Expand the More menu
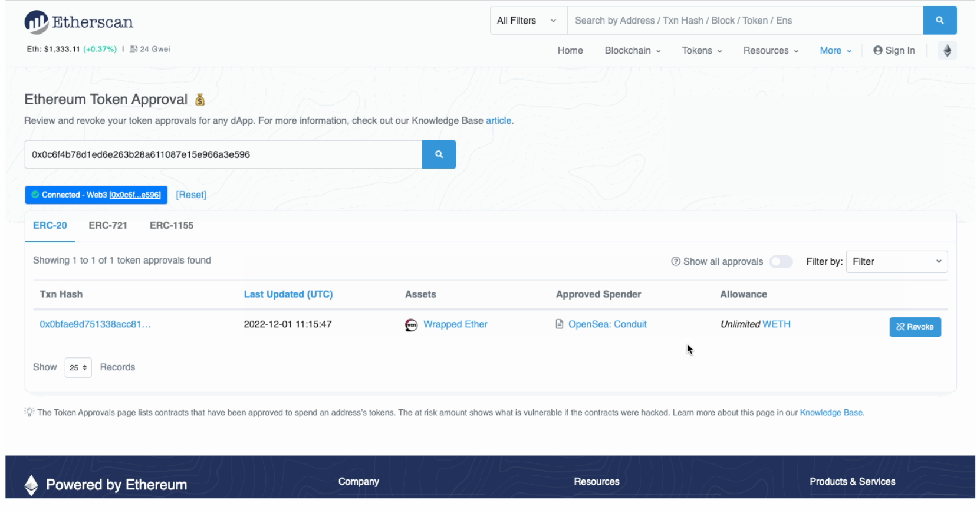This screenshot has width=980, height=513. click(x=836, y=51)
